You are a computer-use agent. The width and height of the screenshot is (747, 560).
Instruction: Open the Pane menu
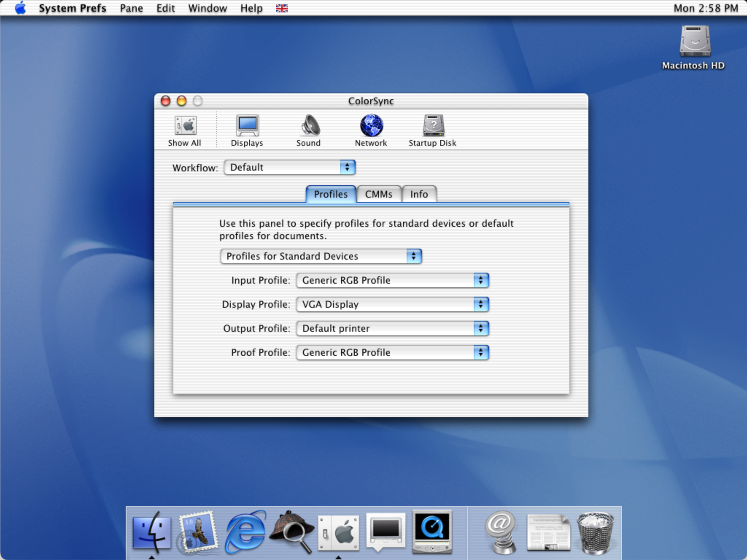pyautogui.click(x=131, y=8)
